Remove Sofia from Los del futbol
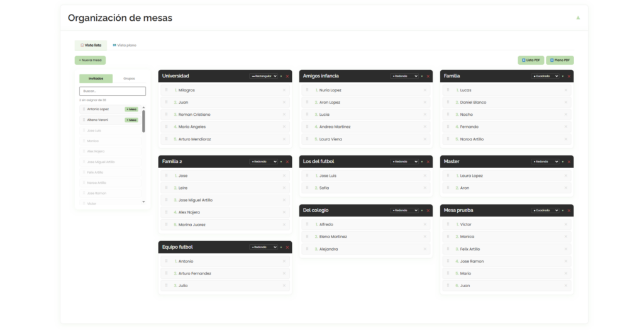This screenshot has height=330, width=644. tap(425, 188)
